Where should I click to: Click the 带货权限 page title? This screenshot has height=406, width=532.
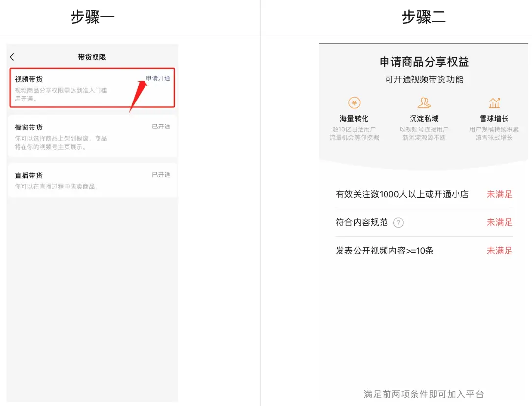tap(92, 57)
